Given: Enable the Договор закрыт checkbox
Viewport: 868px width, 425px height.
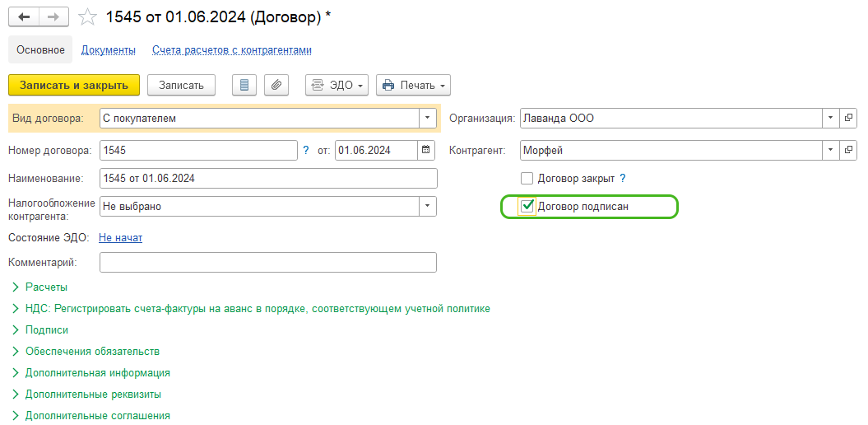Looking at the screenshot, I should (x=527, y=178).
